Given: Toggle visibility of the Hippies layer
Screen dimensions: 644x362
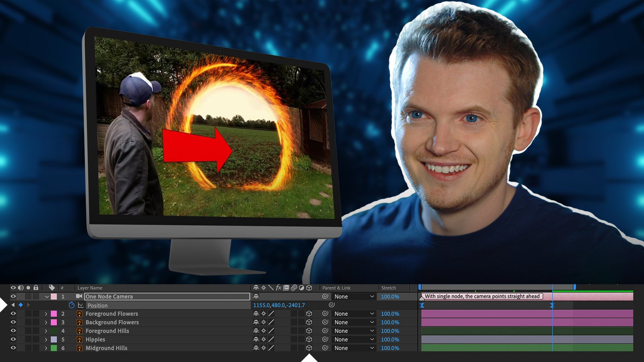Looking at the screenshot, I should click(13, 339).
